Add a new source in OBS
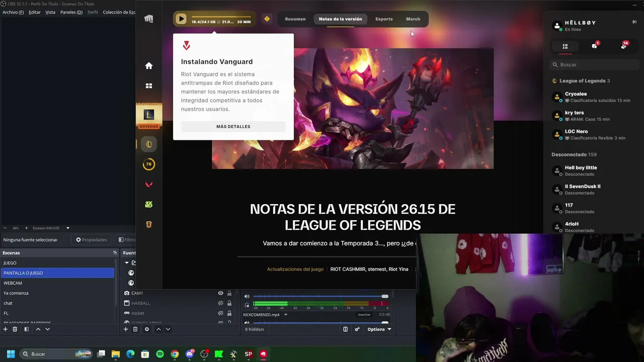Image resolution: width=644 pixels, height=362 pixels. 126,329
